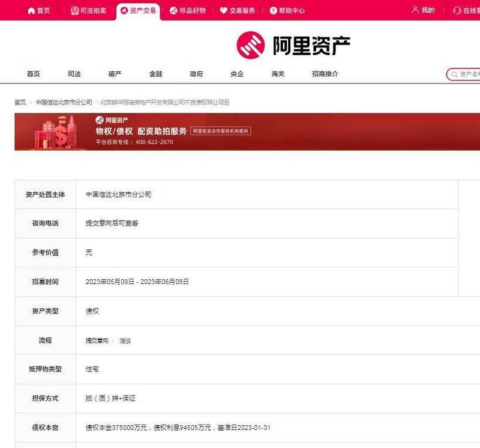Screen dimensions: 480x448
Task: Click the 资产处置主体 row label
Action: (x=46, y=195)
